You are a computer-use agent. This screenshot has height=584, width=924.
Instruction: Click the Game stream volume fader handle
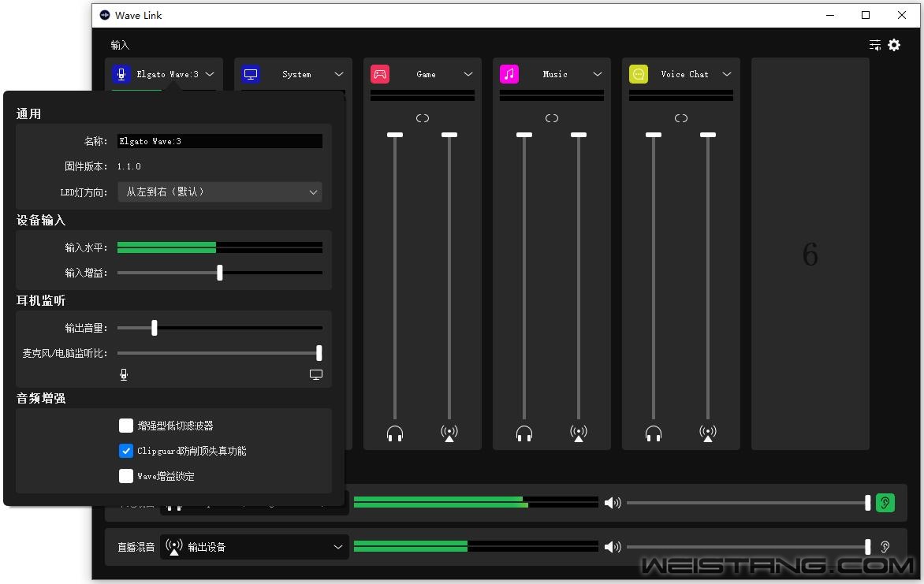point(449,135)
